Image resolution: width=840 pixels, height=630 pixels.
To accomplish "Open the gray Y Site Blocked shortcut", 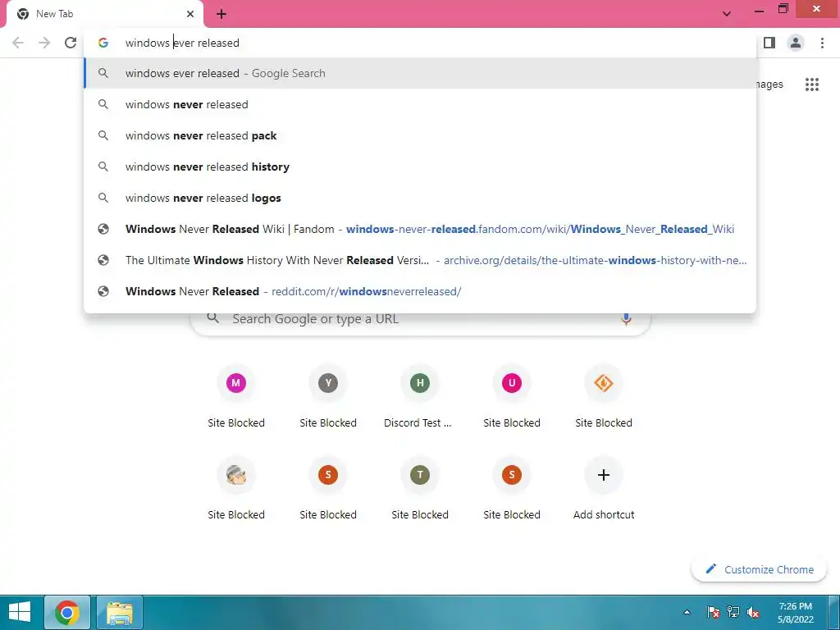I will pos(328,397).
